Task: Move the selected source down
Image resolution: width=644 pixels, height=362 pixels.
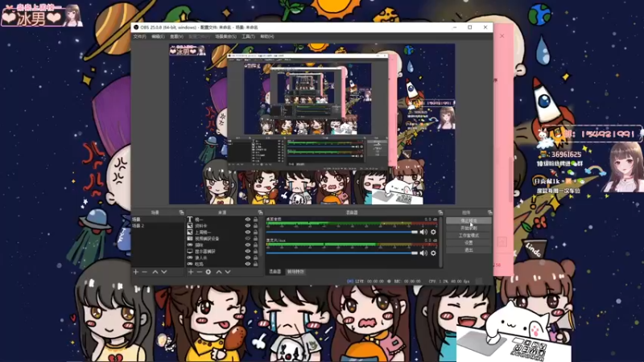Action: (x=228, y=272)
